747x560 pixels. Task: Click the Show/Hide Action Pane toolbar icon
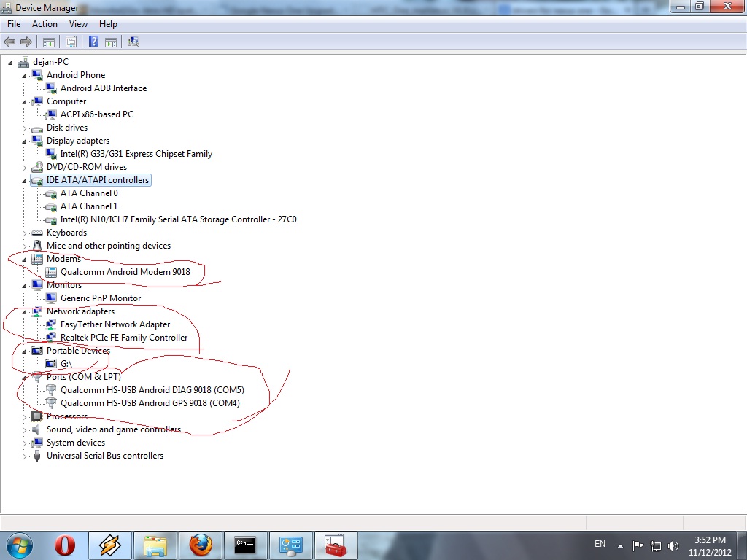coord(111,42)
